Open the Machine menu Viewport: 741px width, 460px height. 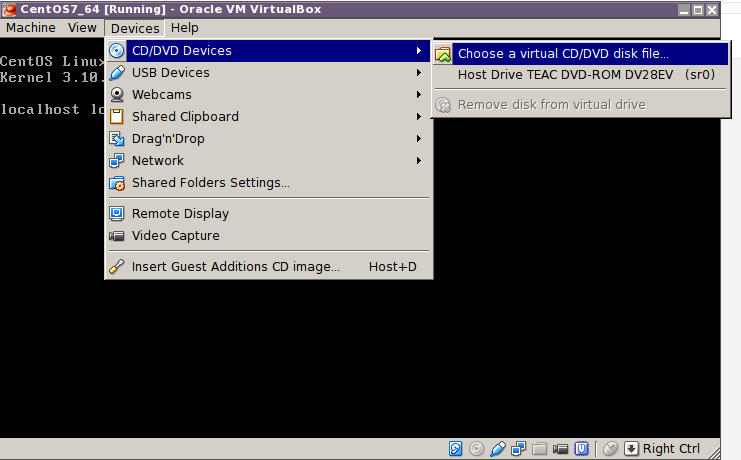pyautogui.click(x=31, y=28)
